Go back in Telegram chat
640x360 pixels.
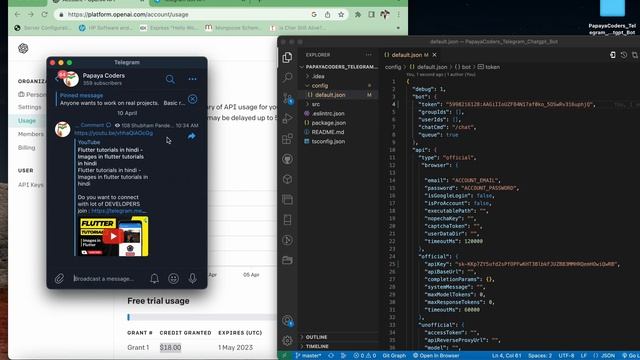click(57, 79)
